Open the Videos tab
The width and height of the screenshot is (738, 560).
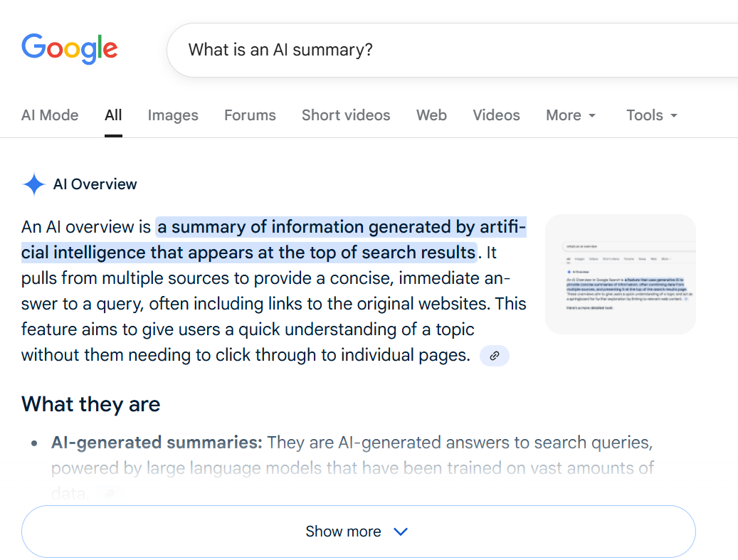(x=496, y=115)
